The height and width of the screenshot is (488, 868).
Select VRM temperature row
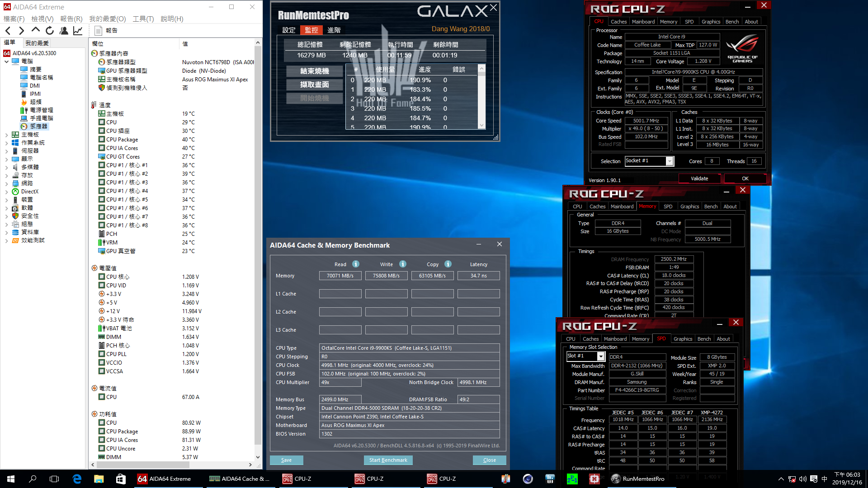172,243
